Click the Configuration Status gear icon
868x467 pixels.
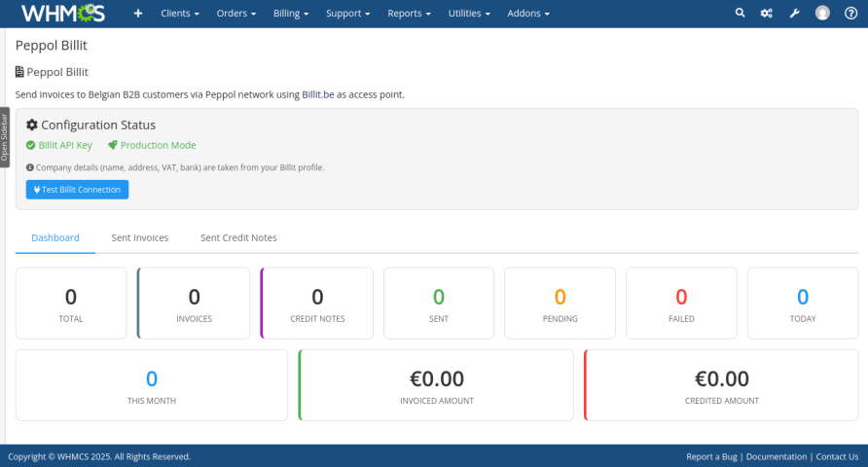coord(32,126)
